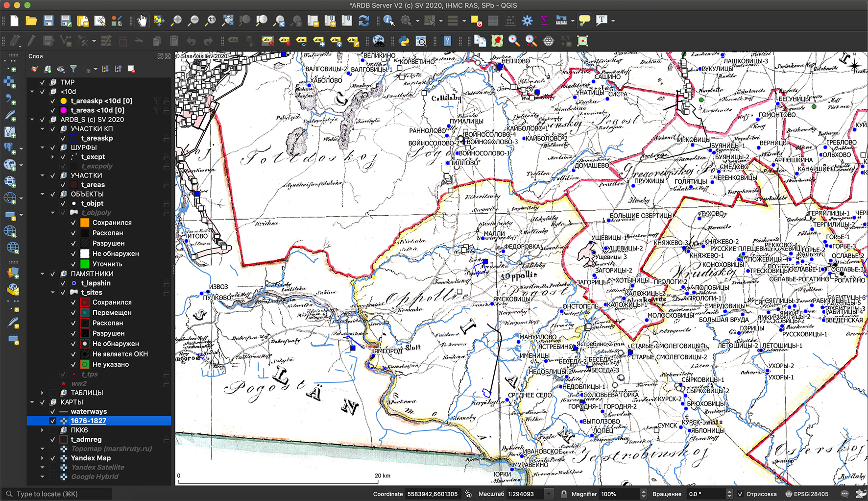Click the Zoom Full extent icon

coord(228,21)
